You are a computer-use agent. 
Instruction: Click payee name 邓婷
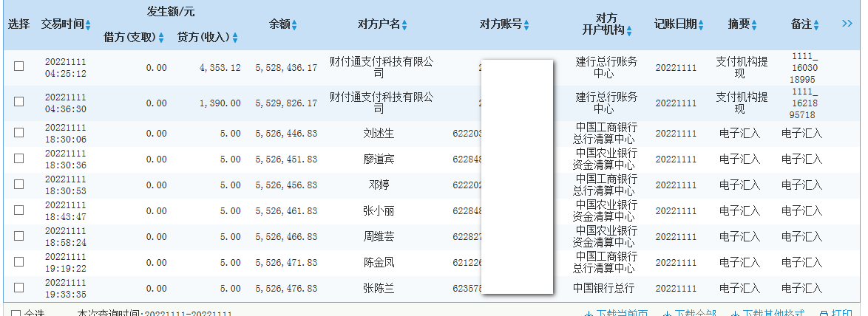pos(379,185)
